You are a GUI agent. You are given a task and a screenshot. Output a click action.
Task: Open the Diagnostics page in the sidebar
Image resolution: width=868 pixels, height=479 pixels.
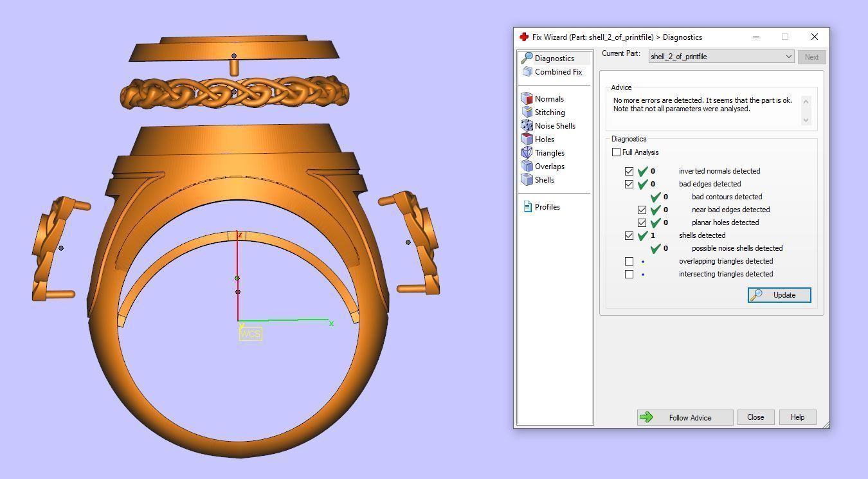point(554,59)
